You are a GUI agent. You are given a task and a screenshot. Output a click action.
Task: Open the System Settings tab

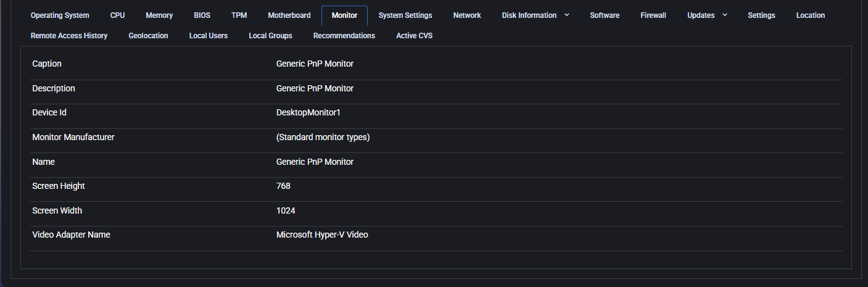pos(405,15)
